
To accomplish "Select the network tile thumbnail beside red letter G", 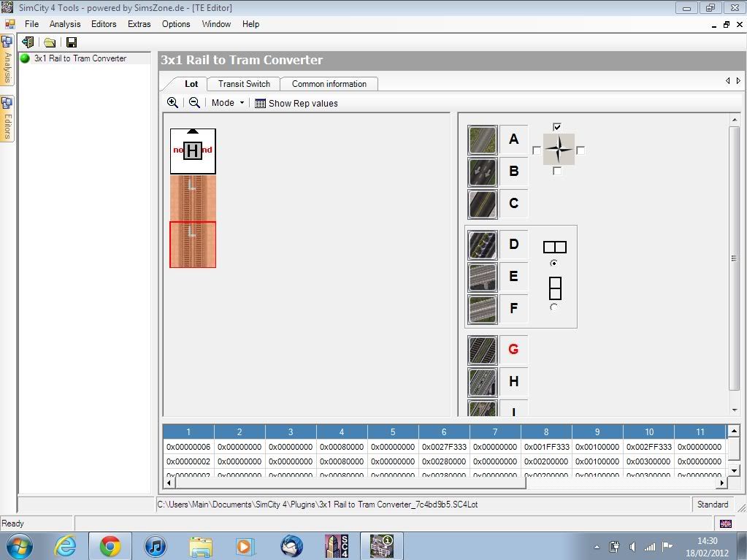I will pos(483,350).
